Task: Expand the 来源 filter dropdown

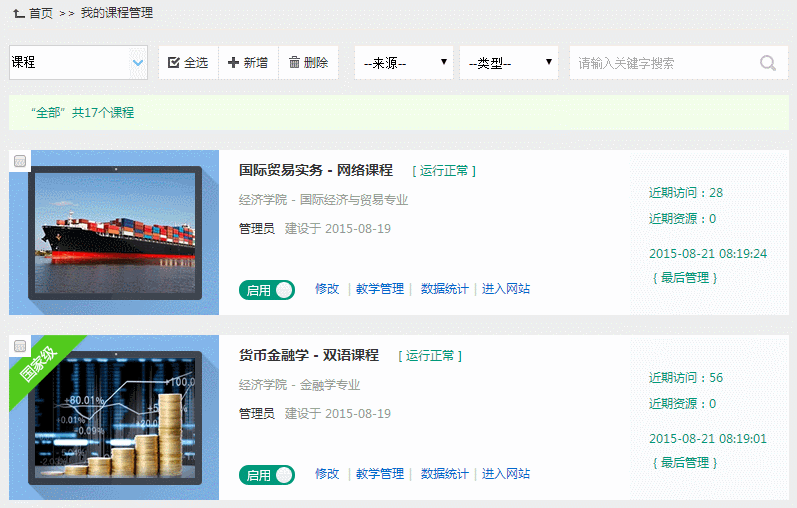Action: [x=403, y=63]
